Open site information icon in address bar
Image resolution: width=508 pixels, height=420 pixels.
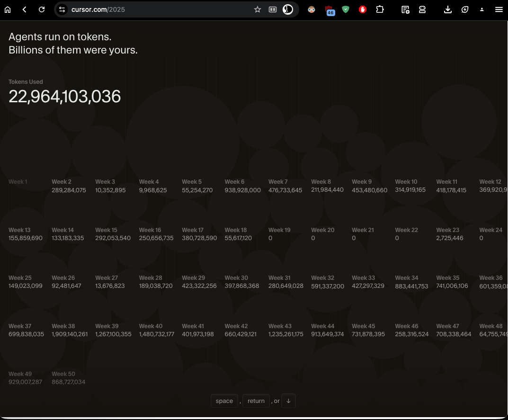[62, 9]
